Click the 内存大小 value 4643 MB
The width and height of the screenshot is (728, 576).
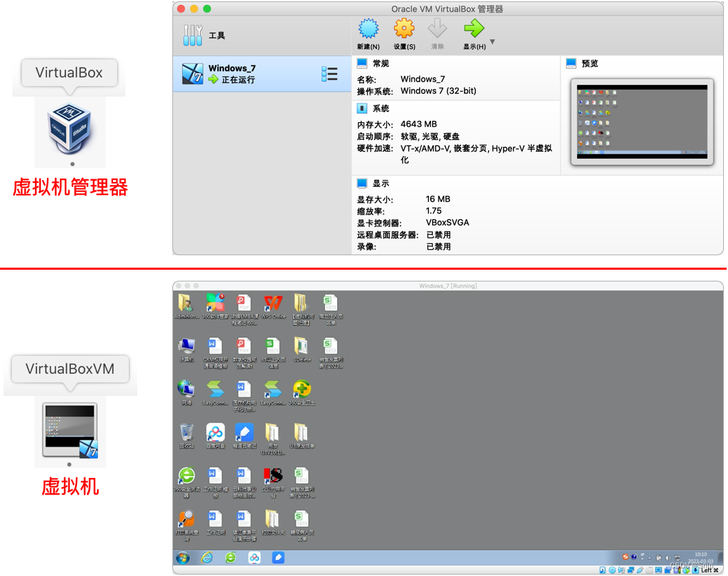[x=418, y=124]
